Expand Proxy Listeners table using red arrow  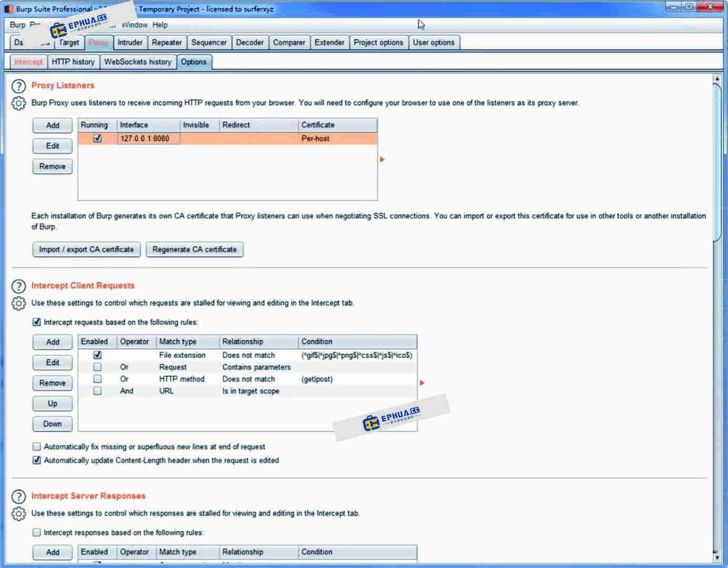tap(382, 160)
